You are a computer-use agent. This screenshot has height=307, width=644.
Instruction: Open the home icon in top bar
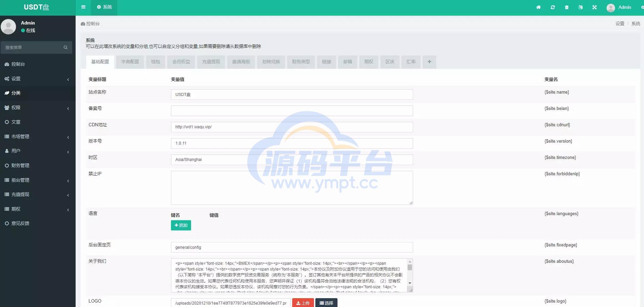tap(538, 7)
